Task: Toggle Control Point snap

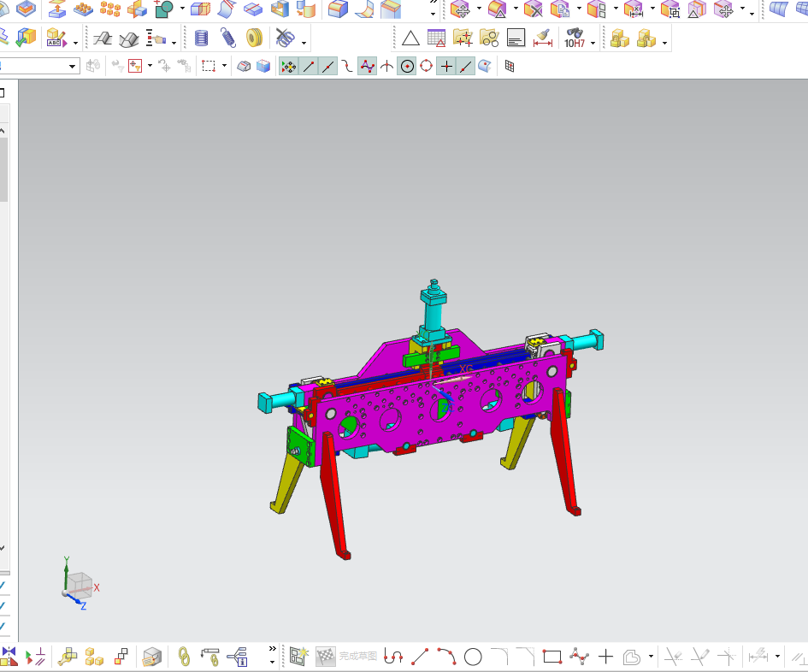Action: (347, 67)
